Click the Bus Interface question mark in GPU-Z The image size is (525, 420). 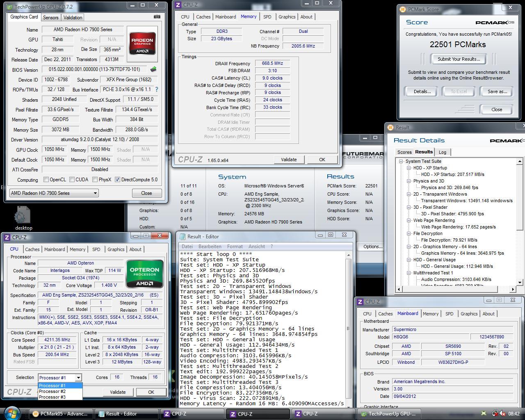pyautogui.click(x=156, y=89)
